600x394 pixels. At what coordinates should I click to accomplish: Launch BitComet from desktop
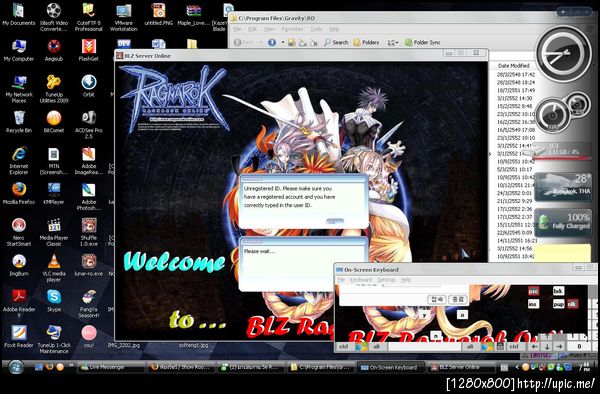(54, 122)
